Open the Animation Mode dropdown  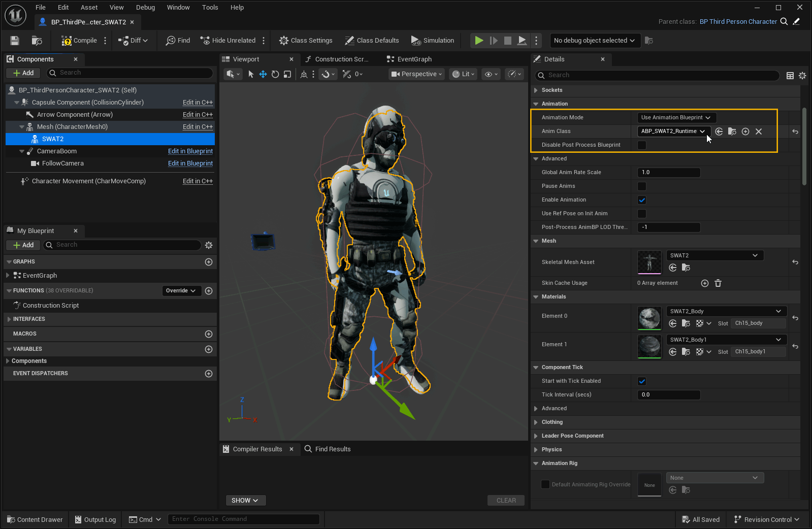point(676,118)
